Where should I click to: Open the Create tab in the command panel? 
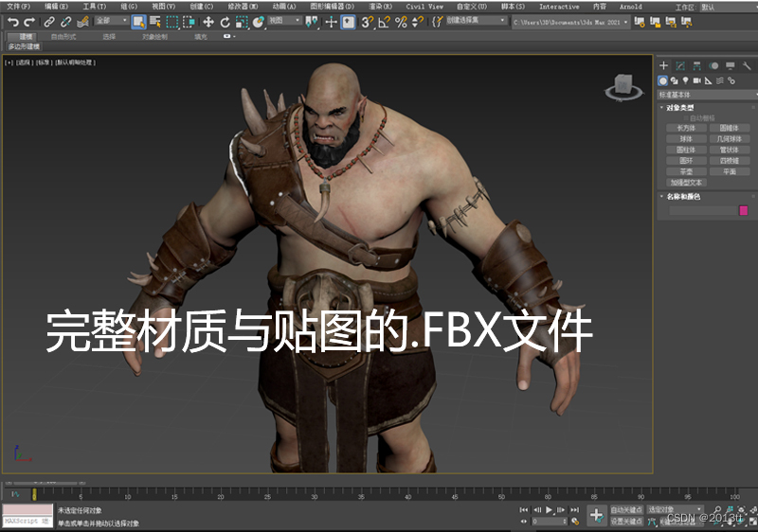(x=664, y=65)
